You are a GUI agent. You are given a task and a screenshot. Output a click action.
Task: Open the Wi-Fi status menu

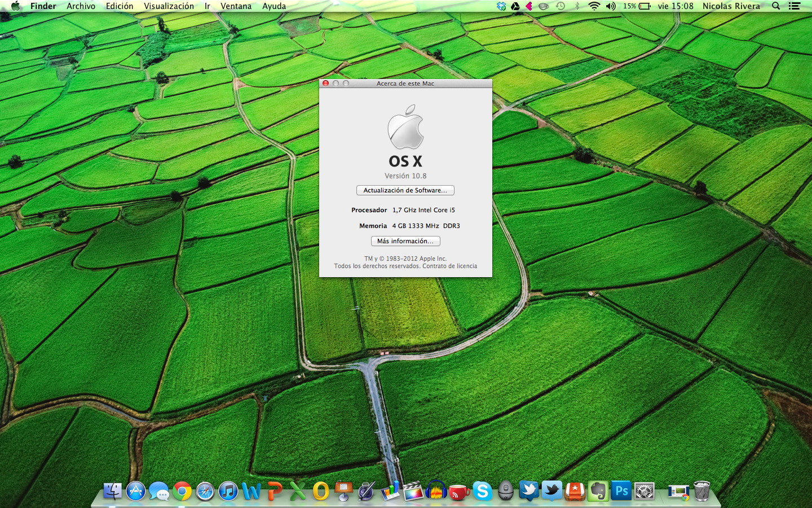point(594,6)
